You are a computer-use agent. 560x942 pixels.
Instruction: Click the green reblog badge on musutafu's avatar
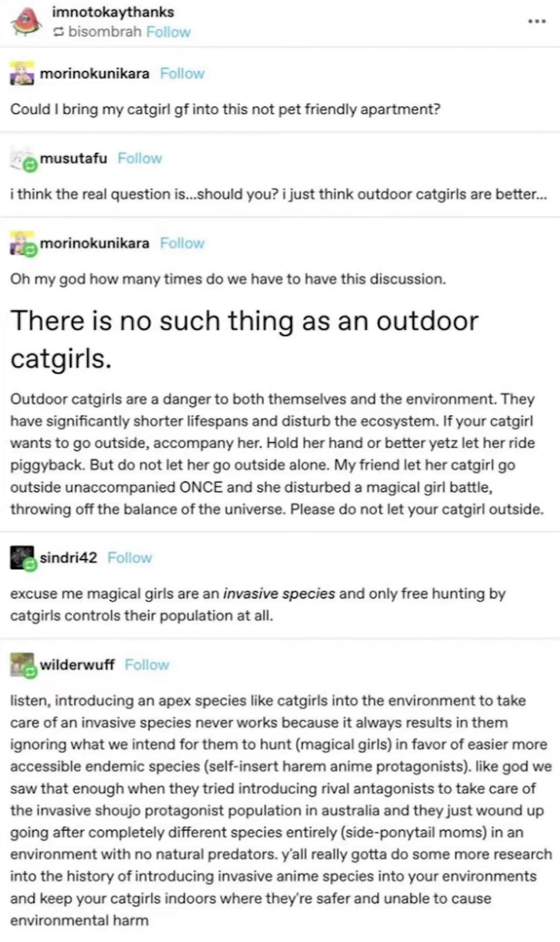[x=30, y=165]
